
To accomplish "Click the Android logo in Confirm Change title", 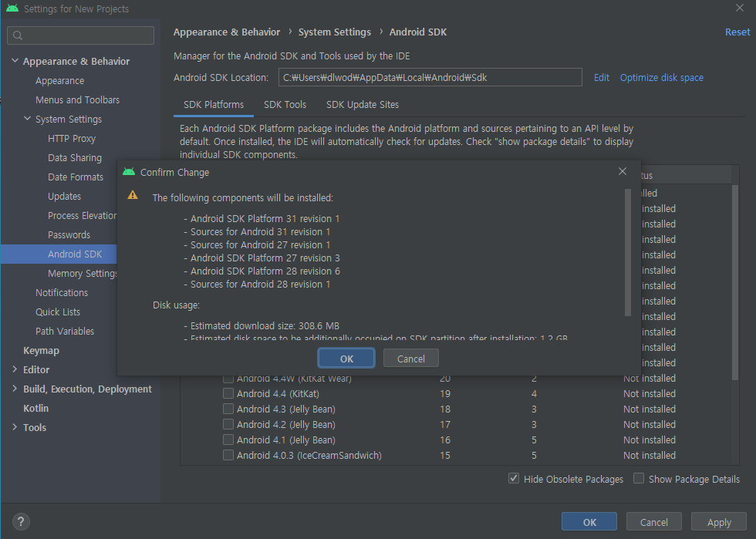I will coord(129,172).
